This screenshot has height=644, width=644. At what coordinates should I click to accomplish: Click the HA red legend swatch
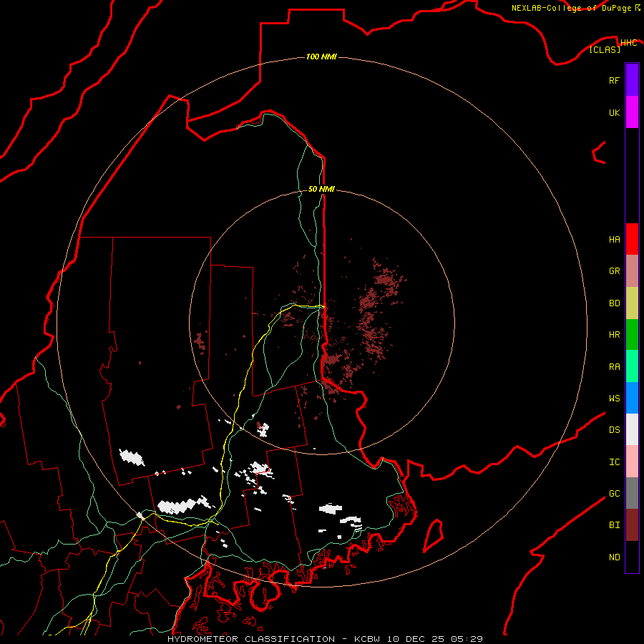(632, 239)
